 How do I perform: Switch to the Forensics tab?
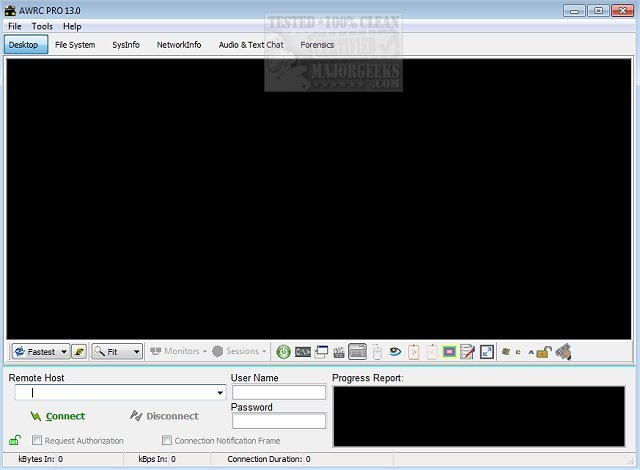point(317,45)
